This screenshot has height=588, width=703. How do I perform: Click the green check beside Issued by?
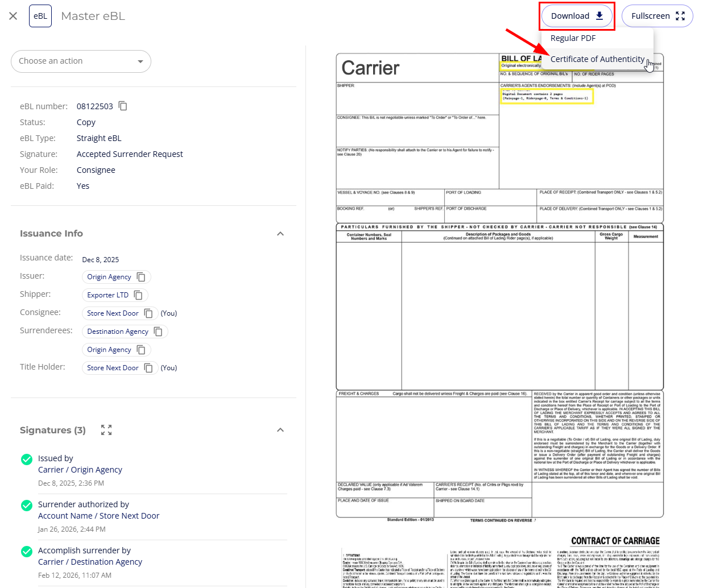[x=27, y=459]
